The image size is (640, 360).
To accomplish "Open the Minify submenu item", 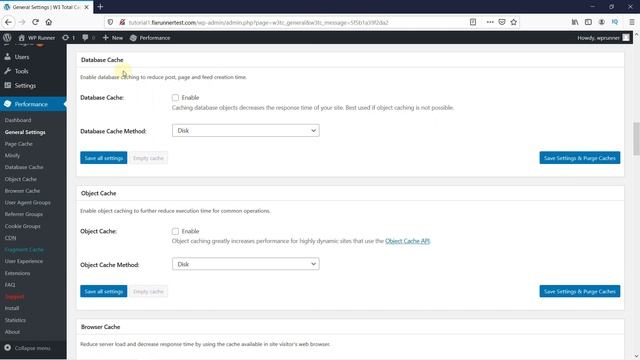I will (12, 156).
